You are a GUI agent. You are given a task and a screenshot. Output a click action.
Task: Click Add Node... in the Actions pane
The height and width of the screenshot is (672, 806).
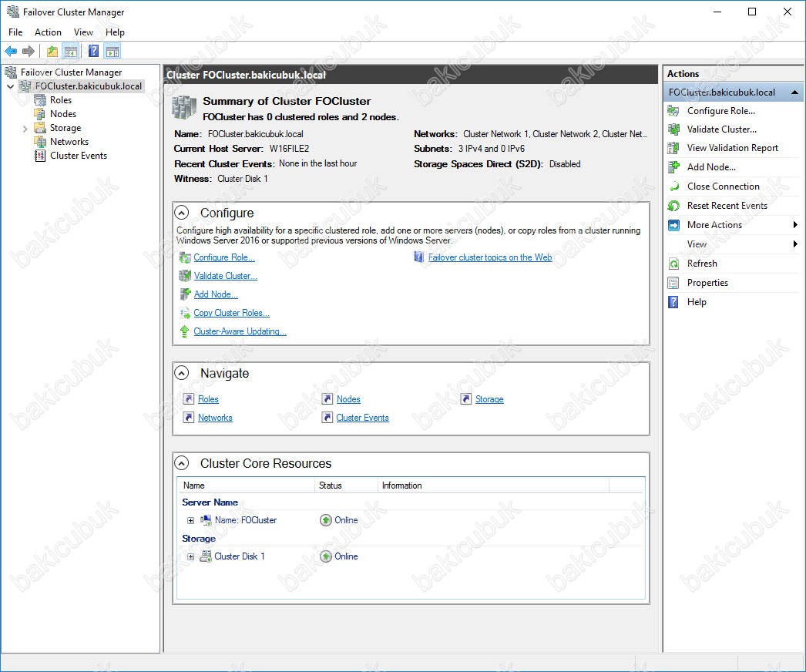pyautogui.click(x=711, y=167)
